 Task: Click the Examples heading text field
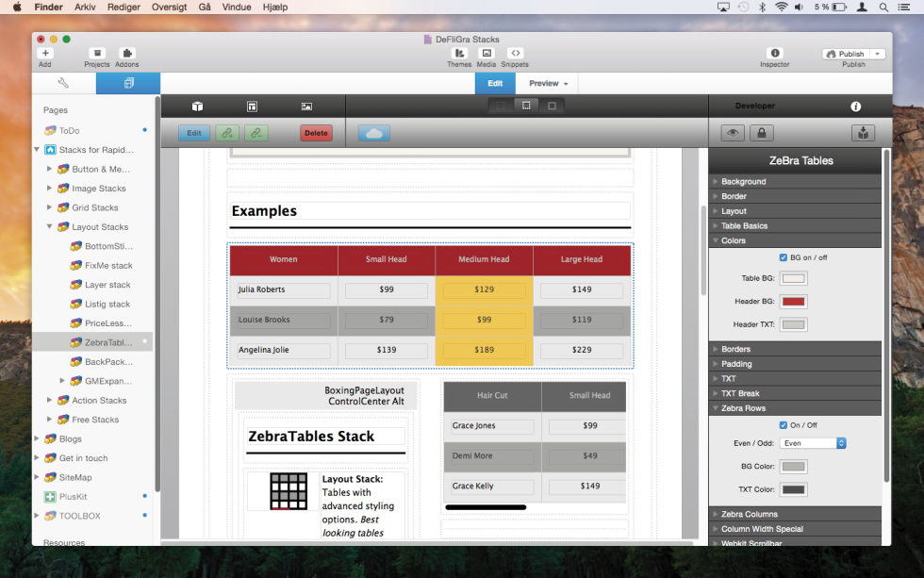click(x=430, y=211)
